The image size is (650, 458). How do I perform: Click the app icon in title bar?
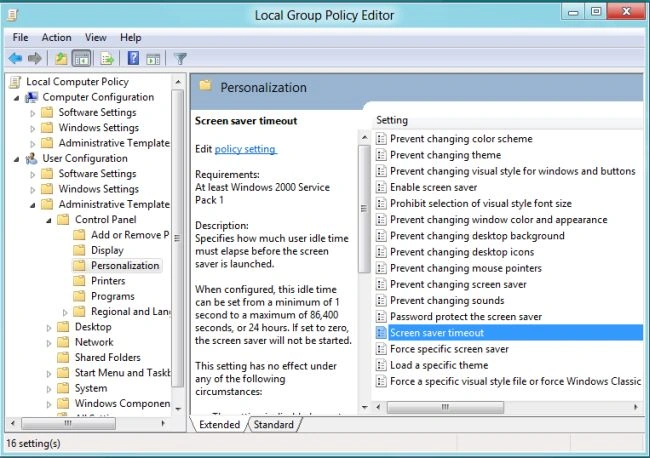pyautogui.click(x=12, y=15)
